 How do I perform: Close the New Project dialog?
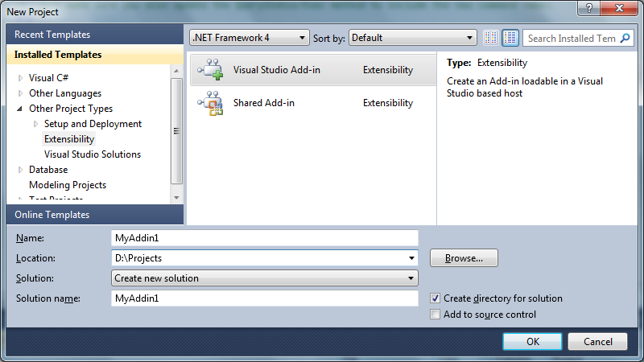pos(619,8)
